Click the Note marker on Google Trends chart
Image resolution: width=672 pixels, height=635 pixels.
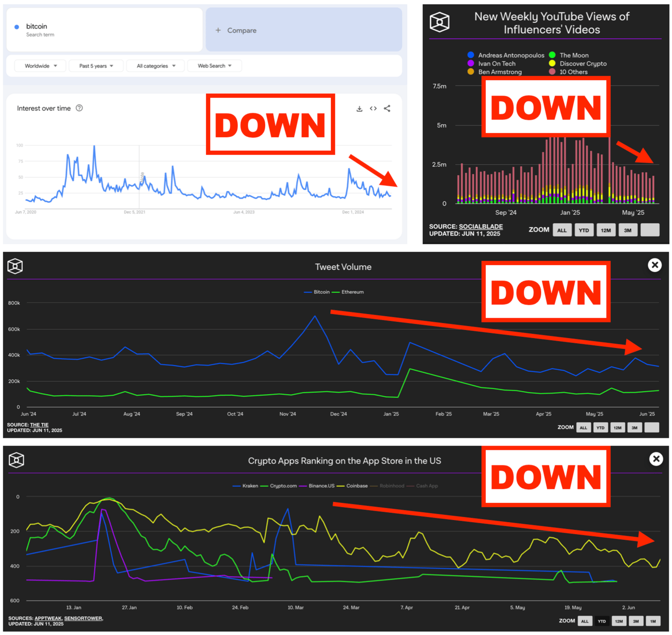[142, 177]
